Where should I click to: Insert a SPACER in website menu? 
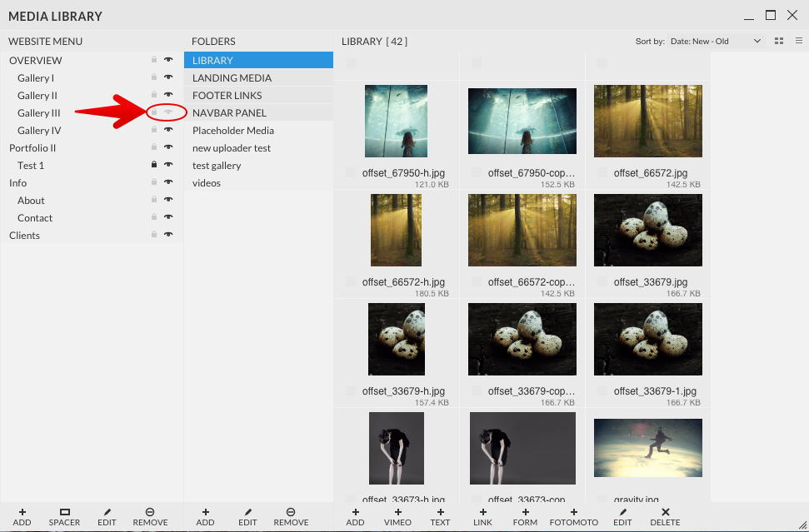[x=64, y=517]
